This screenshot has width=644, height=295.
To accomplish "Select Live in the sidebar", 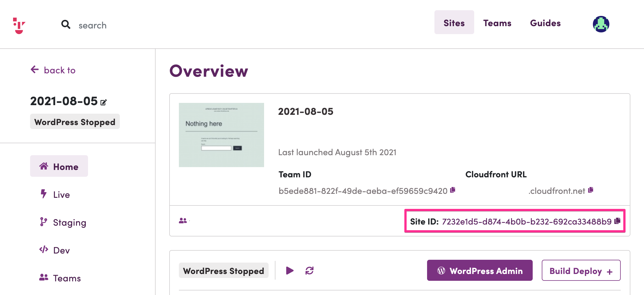I will (x=61, y=194).
